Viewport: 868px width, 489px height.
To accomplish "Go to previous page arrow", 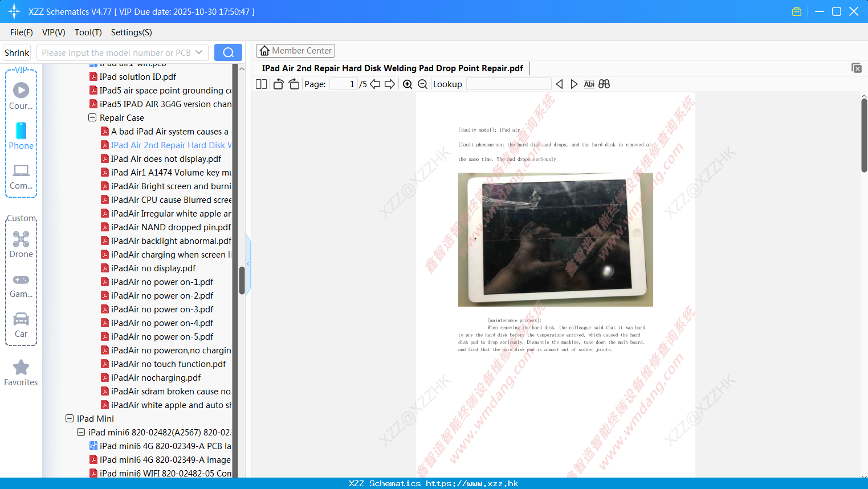I will point(375,84).
